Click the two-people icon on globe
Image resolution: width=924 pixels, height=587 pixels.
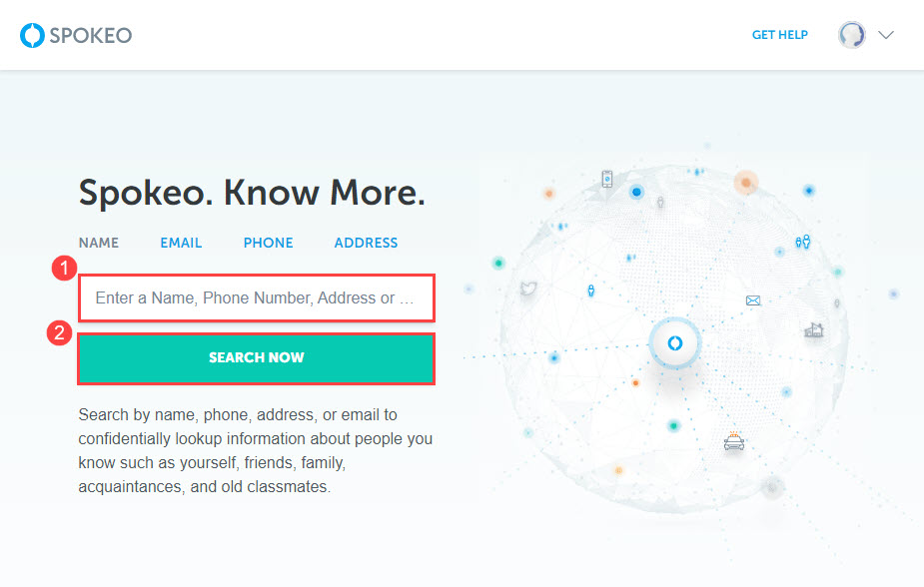(802, 242)
